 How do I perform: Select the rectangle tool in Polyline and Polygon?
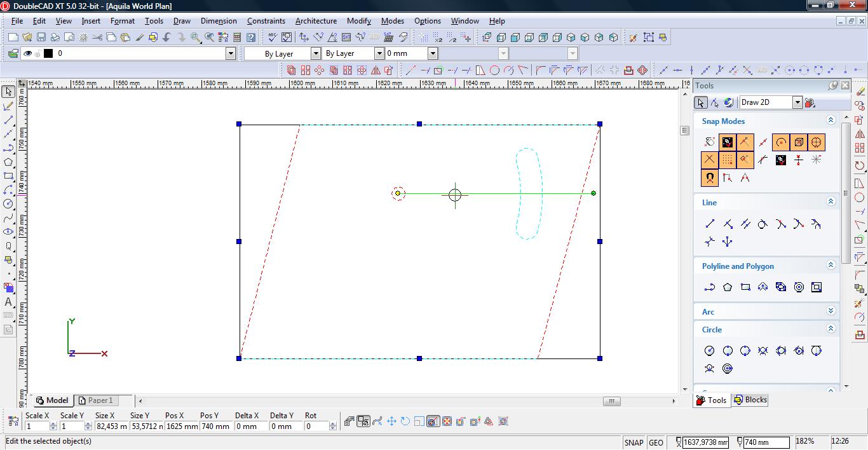coord(745,287)
